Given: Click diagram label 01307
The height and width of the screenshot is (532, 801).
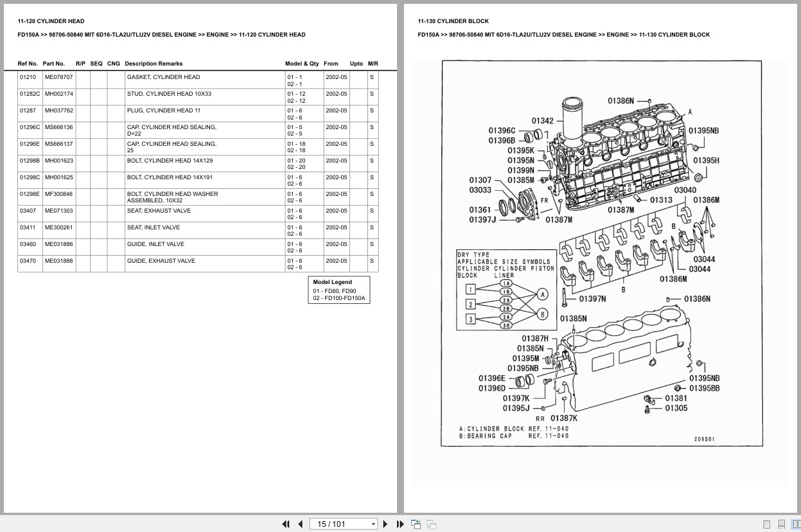Looking at the screenshot, I should tap(480, 181).
